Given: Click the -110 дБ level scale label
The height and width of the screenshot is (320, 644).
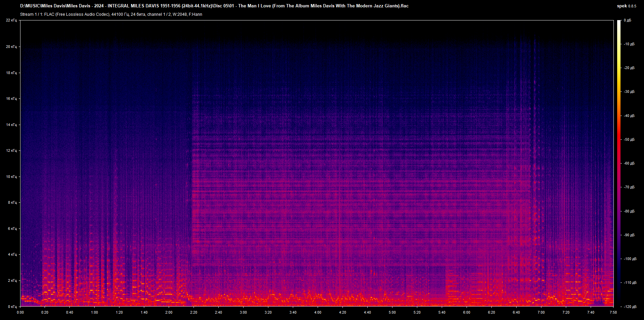Looking at the screenshot, I should 630,283.
